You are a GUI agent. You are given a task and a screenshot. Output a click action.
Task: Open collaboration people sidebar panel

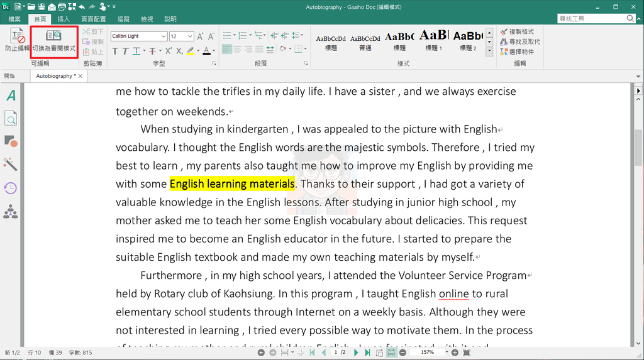11,212
